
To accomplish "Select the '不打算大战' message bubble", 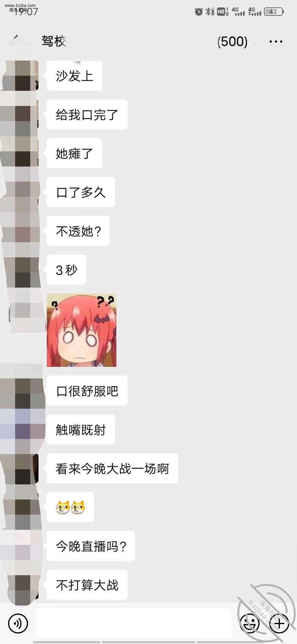I will [87, 585].
